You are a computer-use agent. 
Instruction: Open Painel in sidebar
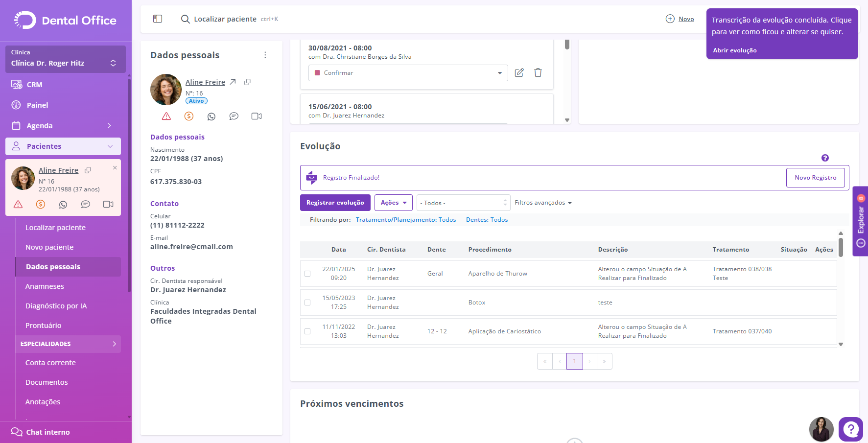click(37, 105)
